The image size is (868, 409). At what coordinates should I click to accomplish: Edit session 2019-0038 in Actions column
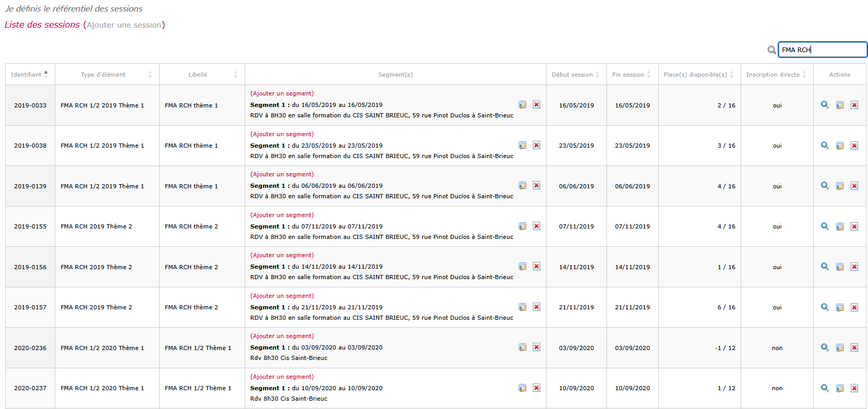coord(840,146)
